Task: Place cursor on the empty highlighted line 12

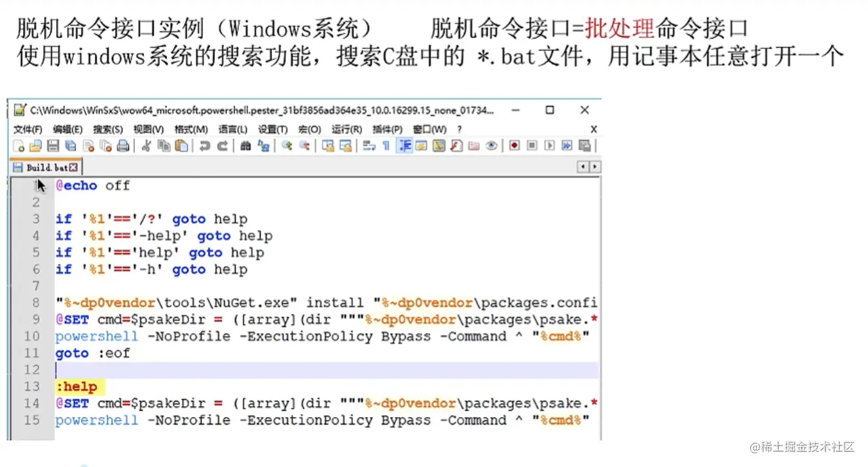Action: [x=327, y=370]
